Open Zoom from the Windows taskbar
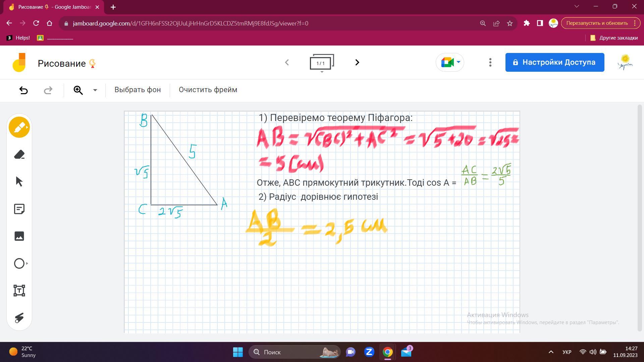 point(369,352)
